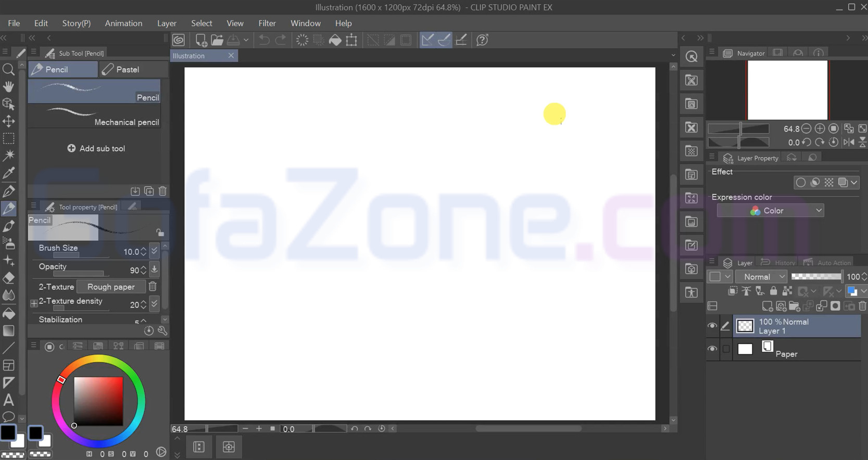
Task: Select the Eraser tool
Action: coord(8,278)
